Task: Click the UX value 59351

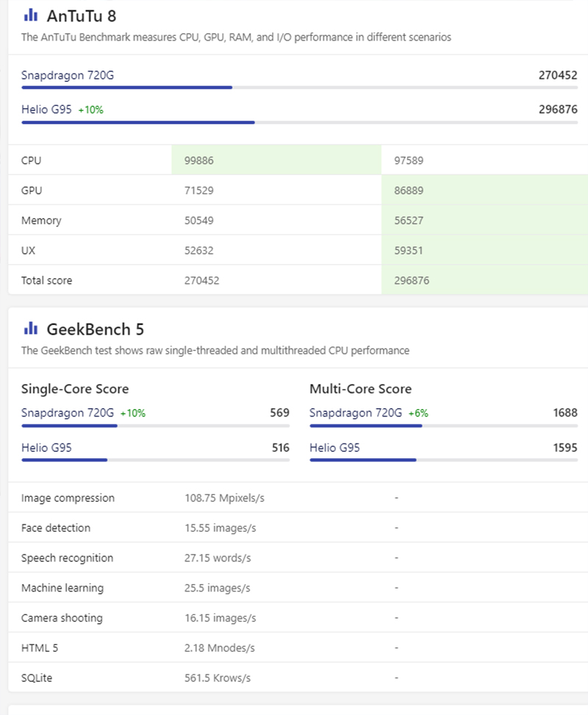Action: click(x=409, y=250)
